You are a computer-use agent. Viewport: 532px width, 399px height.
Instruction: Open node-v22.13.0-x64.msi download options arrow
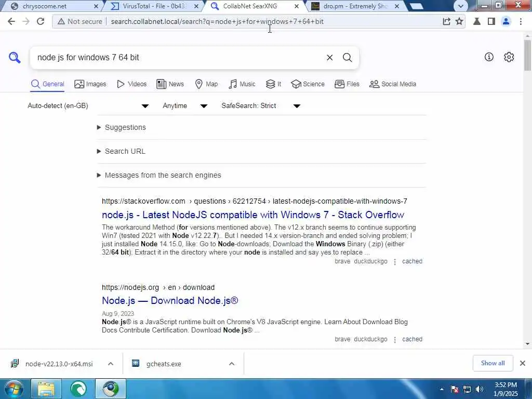[111, 364]
